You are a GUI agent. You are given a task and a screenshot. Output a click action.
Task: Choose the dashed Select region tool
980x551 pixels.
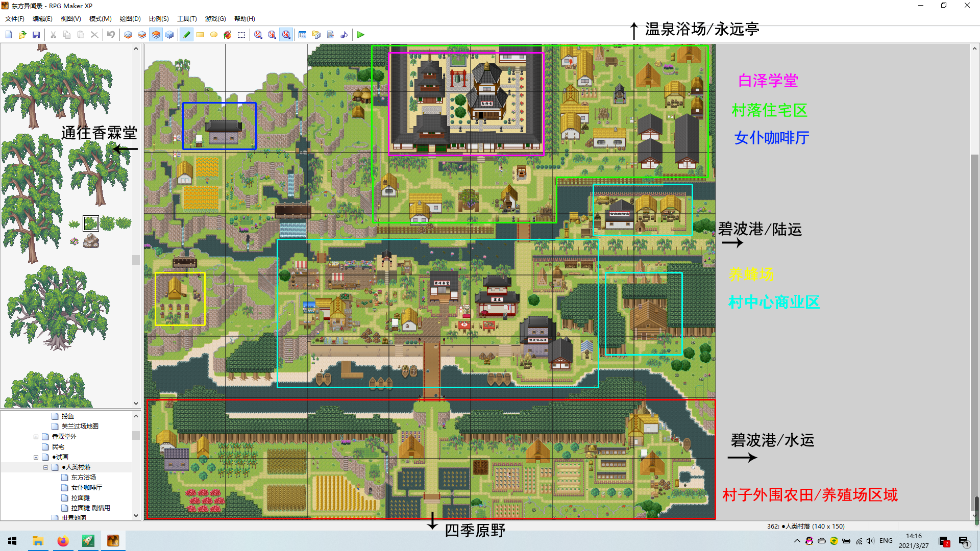point(241,35)
